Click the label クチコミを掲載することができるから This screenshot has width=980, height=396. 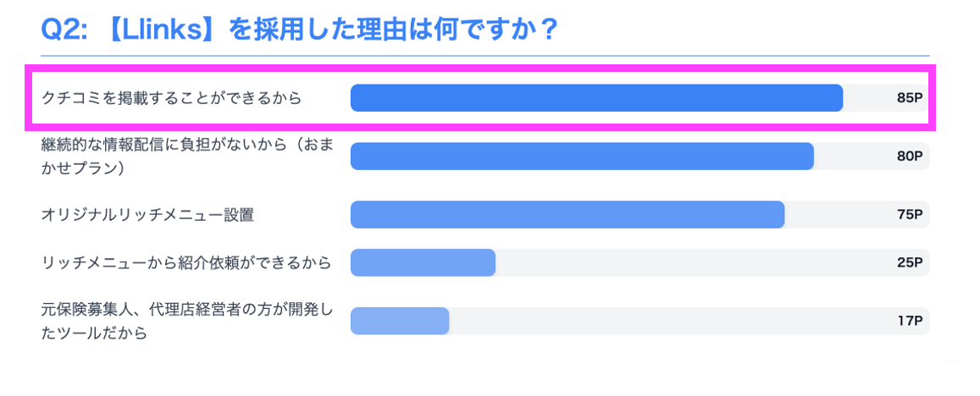pyautogui.click(x=172, y=98)
